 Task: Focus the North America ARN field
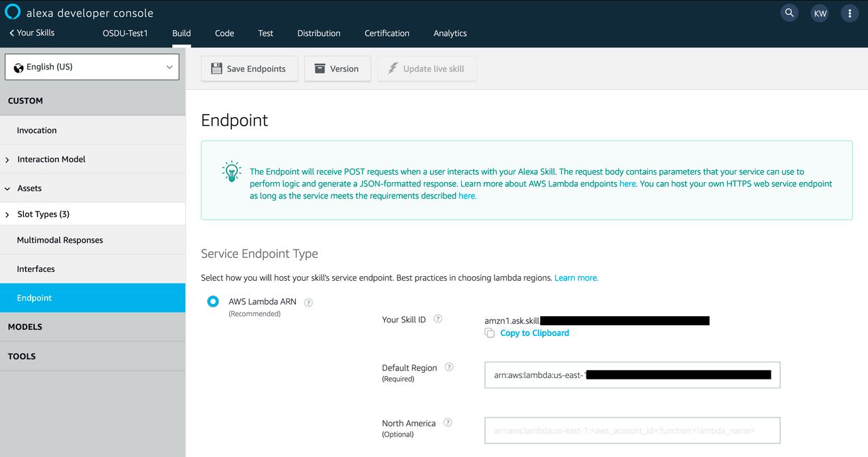[x=632, y=430]
